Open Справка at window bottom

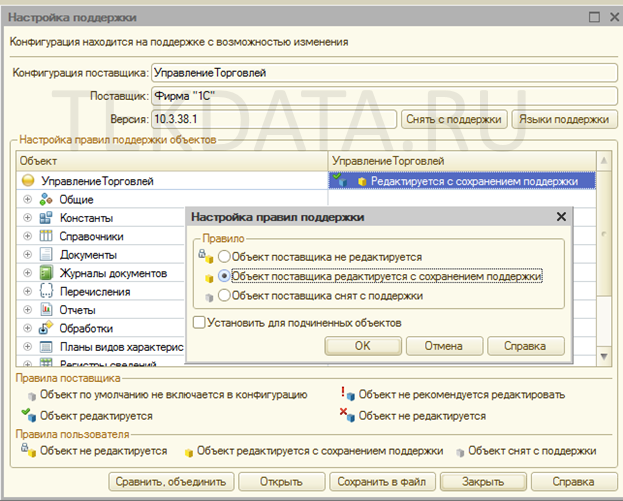point(574,482)
